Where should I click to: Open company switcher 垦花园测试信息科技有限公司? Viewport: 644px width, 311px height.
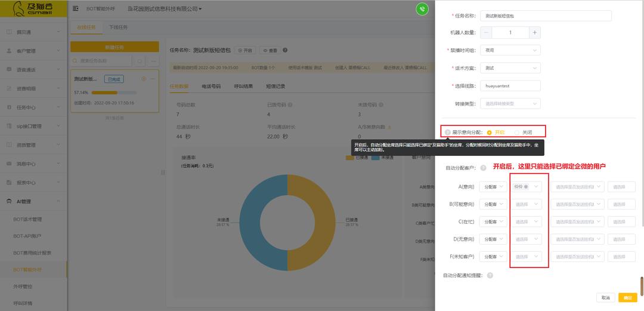165,8
